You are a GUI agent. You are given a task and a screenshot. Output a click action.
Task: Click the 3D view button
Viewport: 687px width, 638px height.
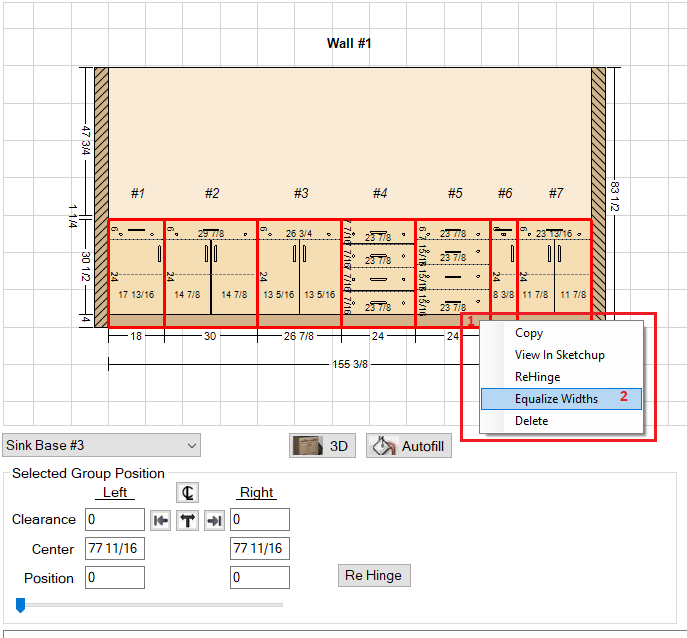pos(323,446)
